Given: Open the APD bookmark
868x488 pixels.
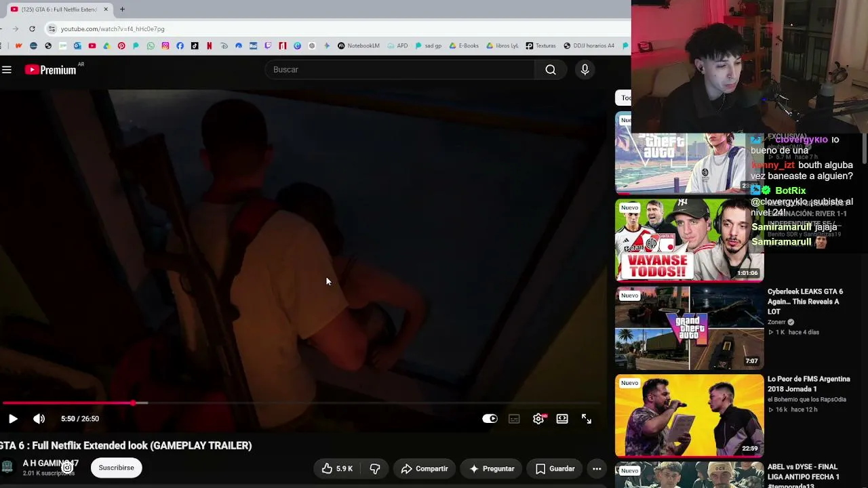Looking at the screenshot, I should (x=397, y=46).
